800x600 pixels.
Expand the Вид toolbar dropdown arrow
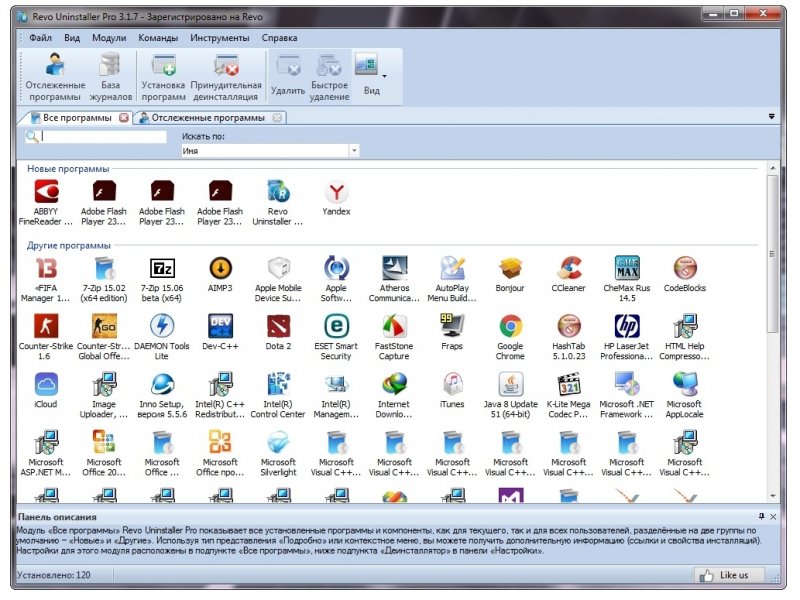tap(385, 77)
